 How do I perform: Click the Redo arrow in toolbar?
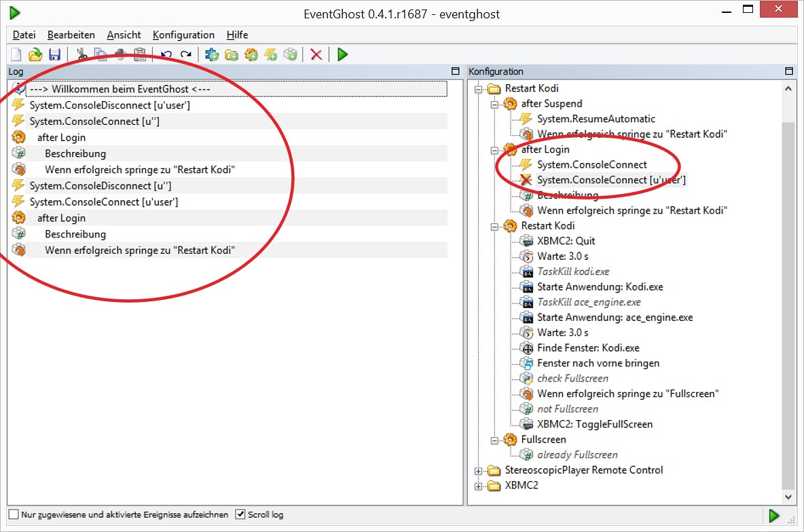pos(185,54)
